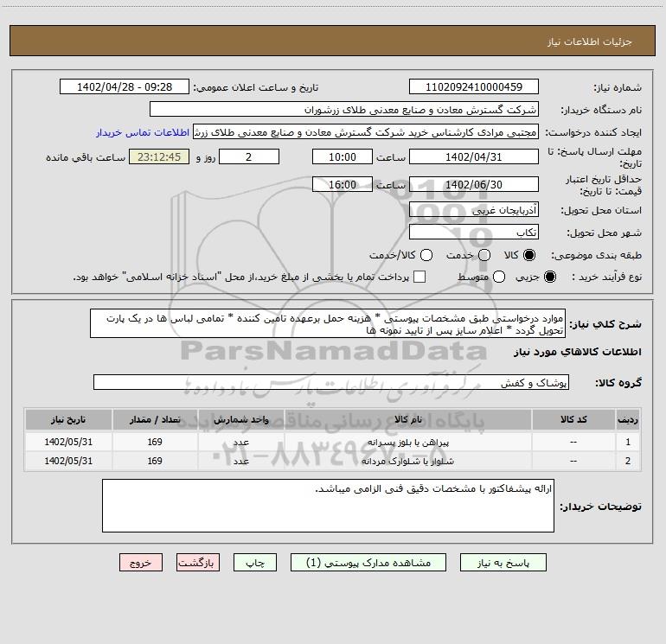This screenshot has height=644, width=666.
Task: Click the date 1402/05/31 in row 2
Action: 68,461
